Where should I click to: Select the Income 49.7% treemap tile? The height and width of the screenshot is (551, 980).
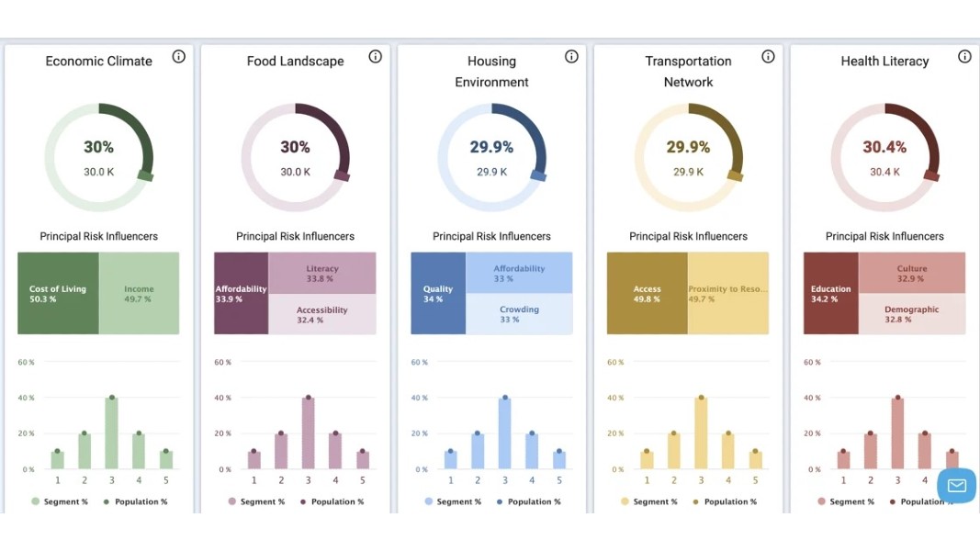[139, 293]
